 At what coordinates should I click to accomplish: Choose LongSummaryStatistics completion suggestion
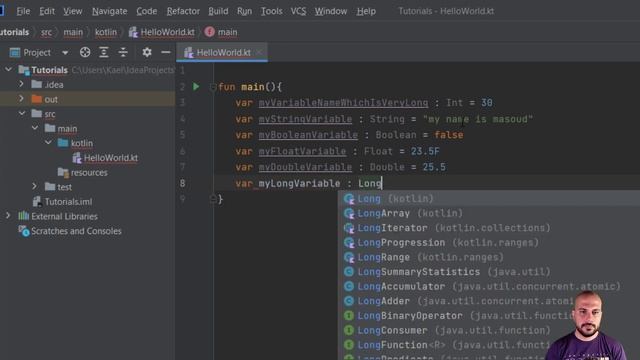[489, 272]
